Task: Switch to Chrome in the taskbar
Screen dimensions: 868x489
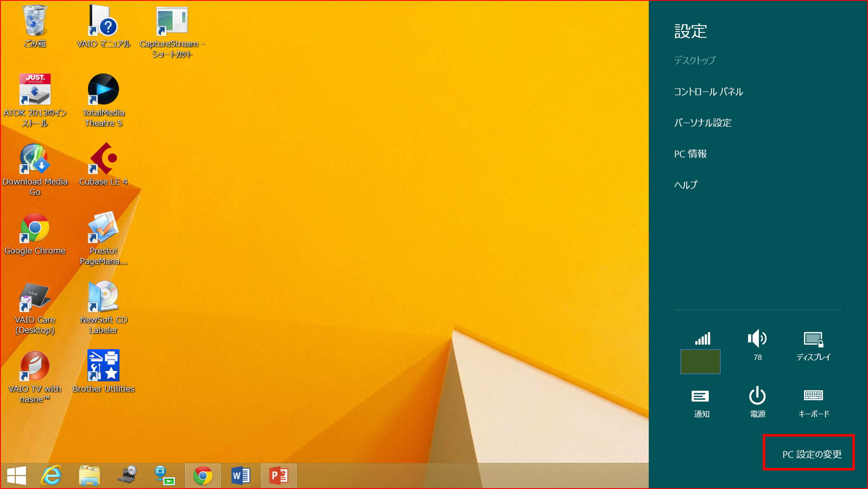Action: coord(203,476)
